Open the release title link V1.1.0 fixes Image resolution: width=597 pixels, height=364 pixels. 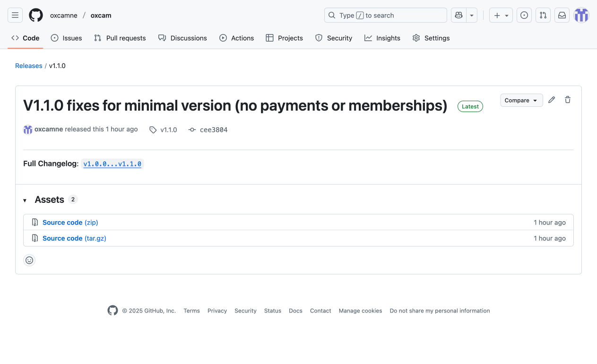(x=235, y=105)
